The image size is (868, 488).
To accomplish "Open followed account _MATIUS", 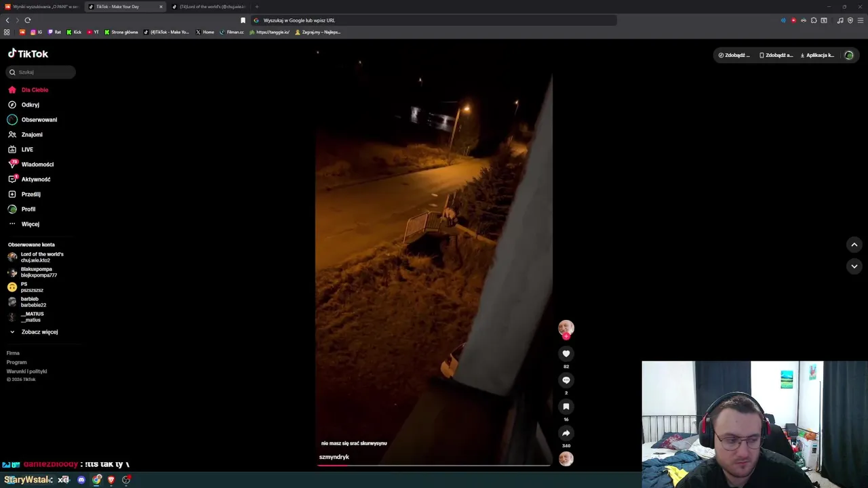I will pyautogui.click(x=26, y=317).
